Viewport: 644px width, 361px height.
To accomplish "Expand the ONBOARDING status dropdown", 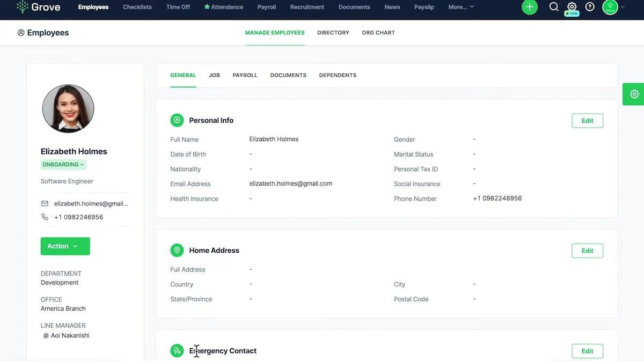I will [63, 165].
